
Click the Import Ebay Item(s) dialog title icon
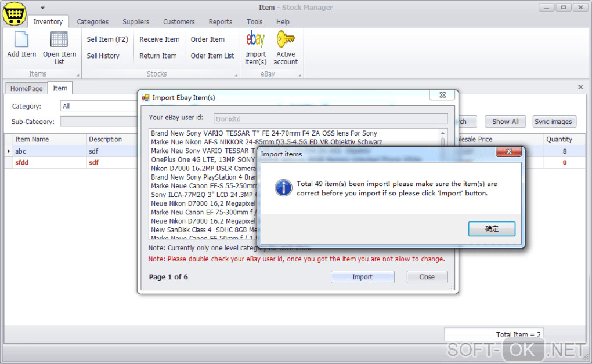pyautogui.click(x=145, y=98)
